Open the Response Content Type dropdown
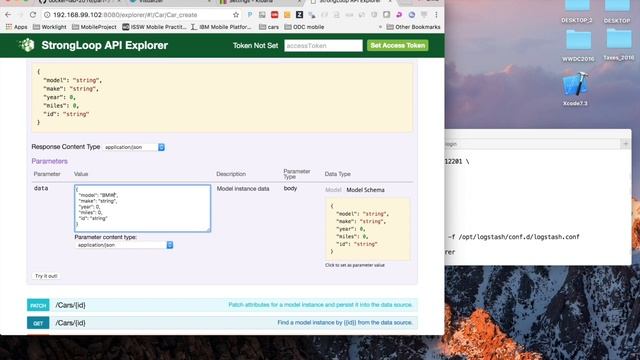 [x=133, y=147]
